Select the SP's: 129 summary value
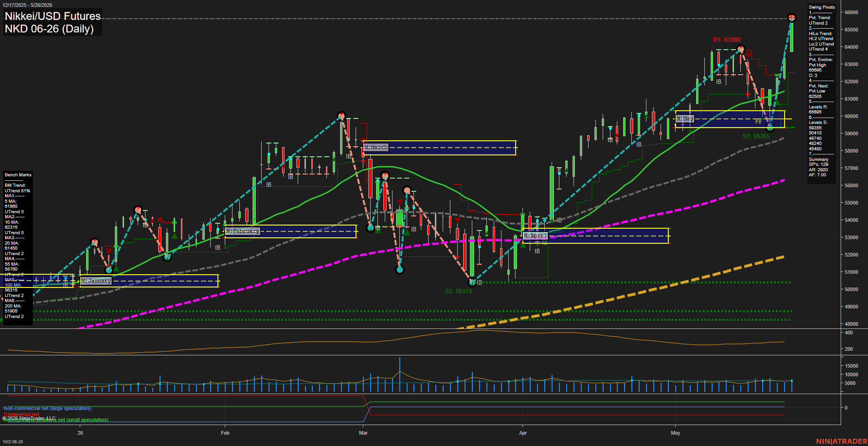The height and width of the screenshot is (446, 868). [x=819, y=164]
